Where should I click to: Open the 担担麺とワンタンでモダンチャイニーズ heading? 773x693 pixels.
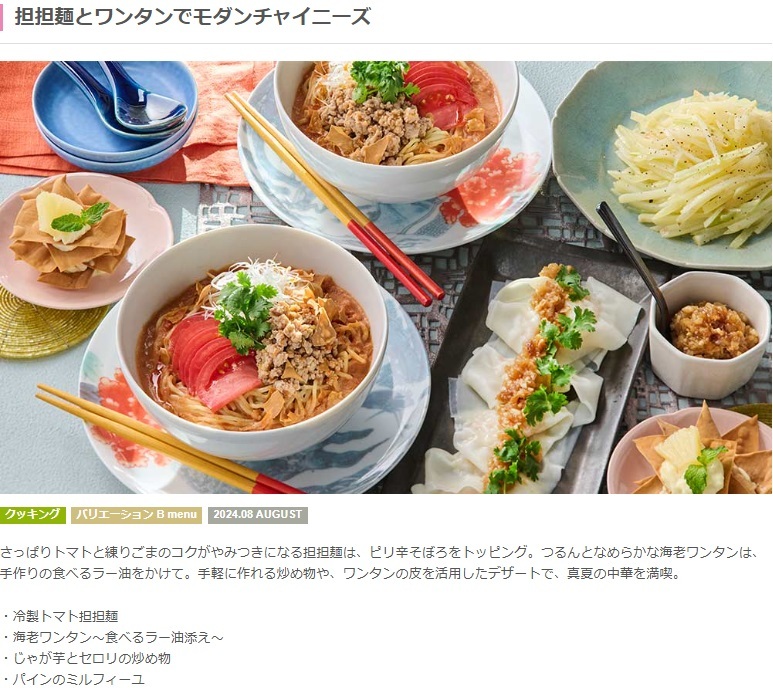192,17
